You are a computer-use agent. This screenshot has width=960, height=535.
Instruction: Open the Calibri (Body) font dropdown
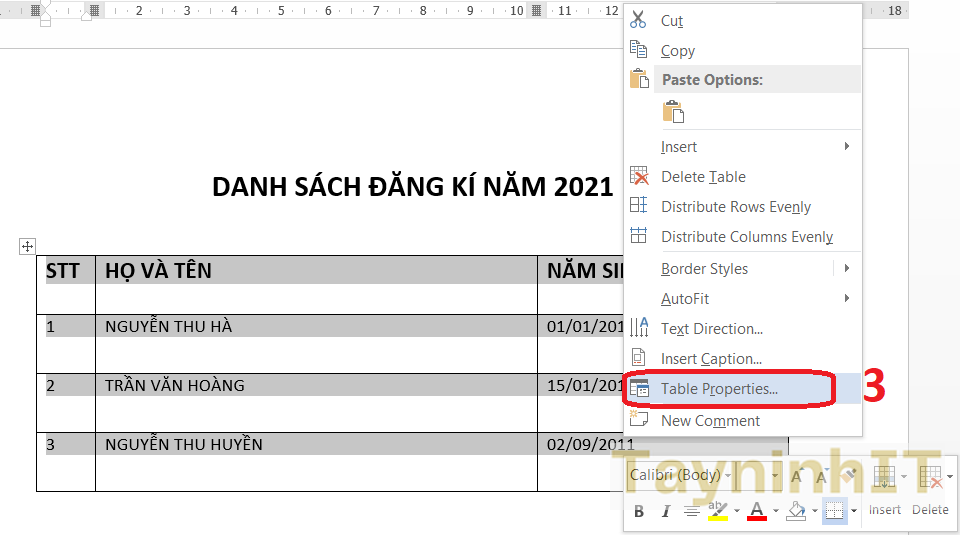tap(727, 476)
